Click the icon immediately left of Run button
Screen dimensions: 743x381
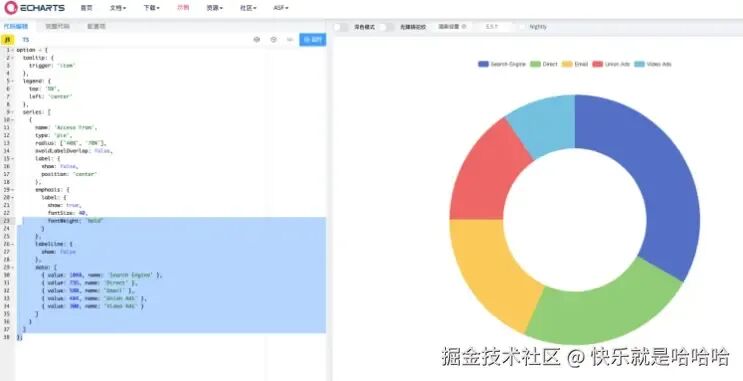[x=290, y=40]
